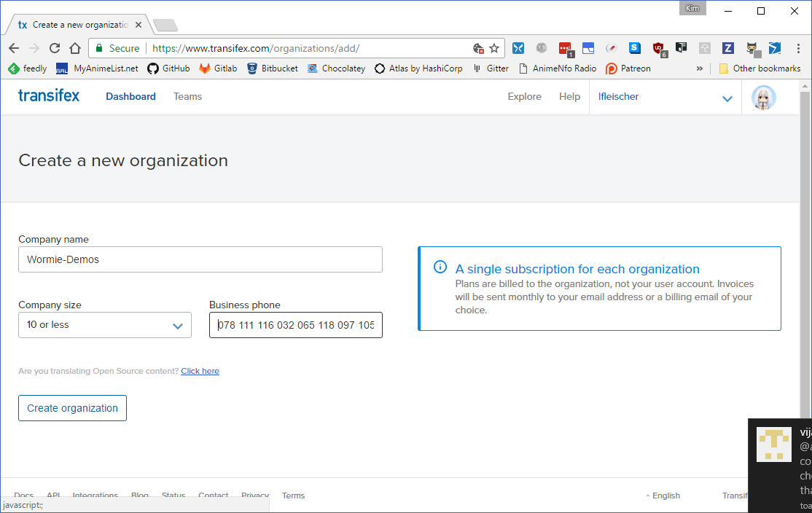Viewport: 812px width, 513px height.
Task: Open a new browser tab
Action: 165,25
